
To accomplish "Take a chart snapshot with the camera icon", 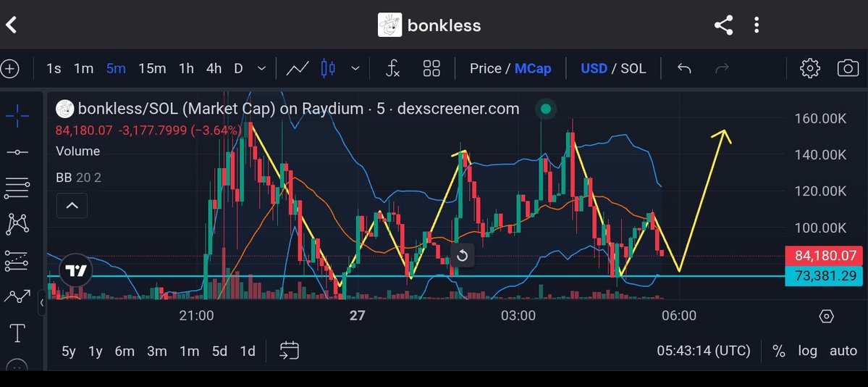I will (848, 69).
